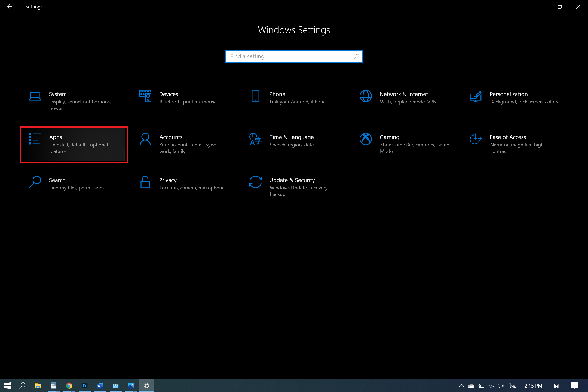Open Ease of Access dashed-circle icon
Image resolution: width=588 pixels, height=392 pixels.
476,139
